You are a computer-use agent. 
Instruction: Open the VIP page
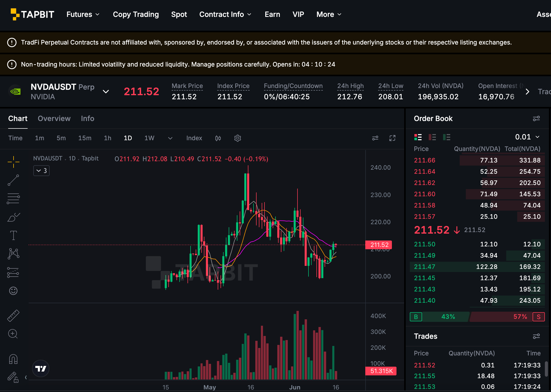pos(298,14)
